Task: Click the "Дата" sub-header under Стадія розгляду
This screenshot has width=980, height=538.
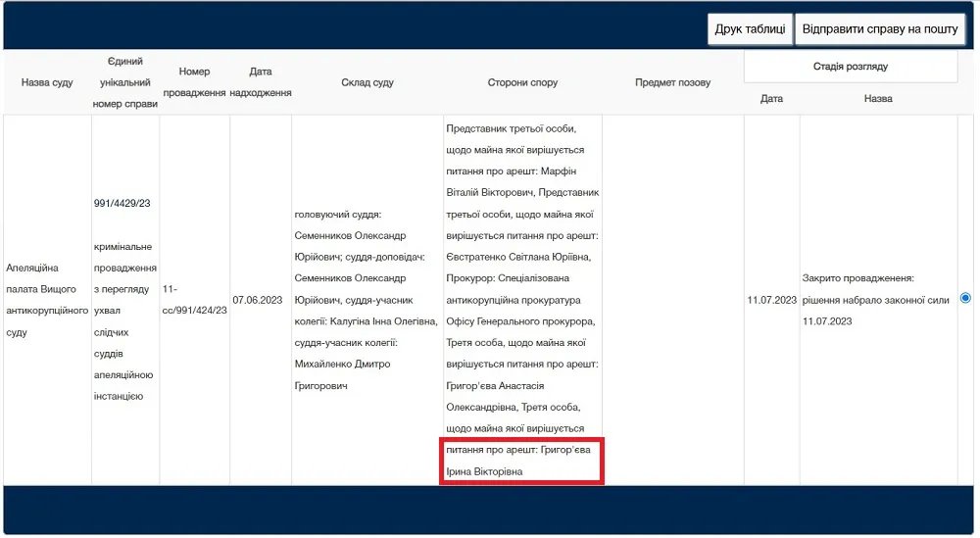Action: coord(771,99)
